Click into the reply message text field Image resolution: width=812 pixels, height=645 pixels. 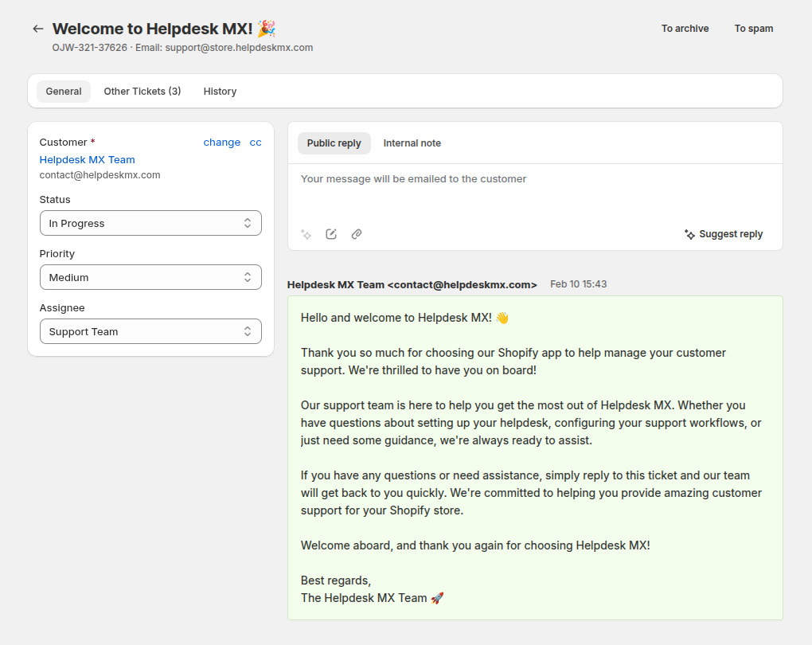click(x=533, y=191)
